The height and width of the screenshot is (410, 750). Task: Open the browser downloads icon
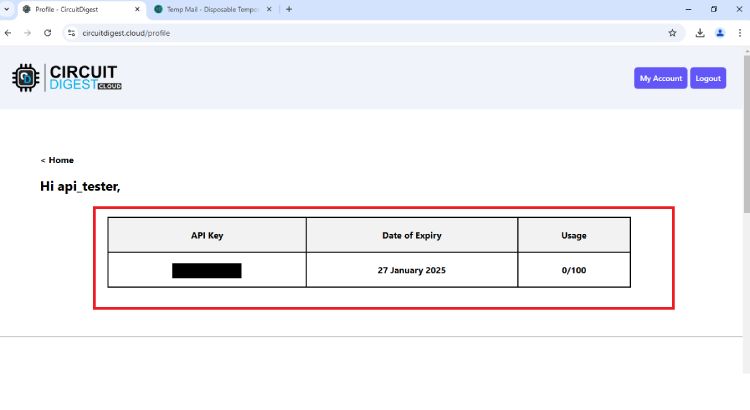coord(700,32)
